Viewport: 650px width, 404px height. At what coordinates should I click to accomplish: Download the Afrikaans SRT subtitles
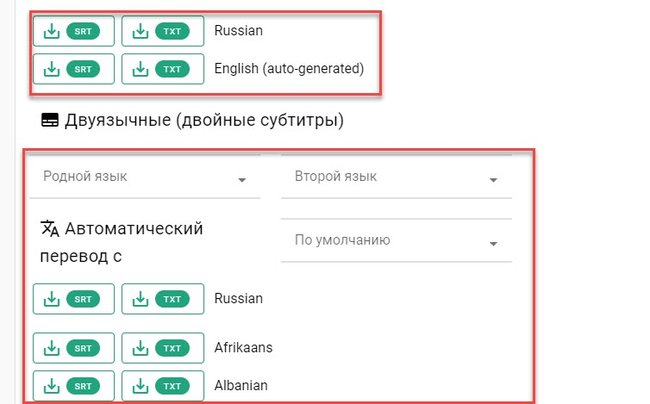74,348
